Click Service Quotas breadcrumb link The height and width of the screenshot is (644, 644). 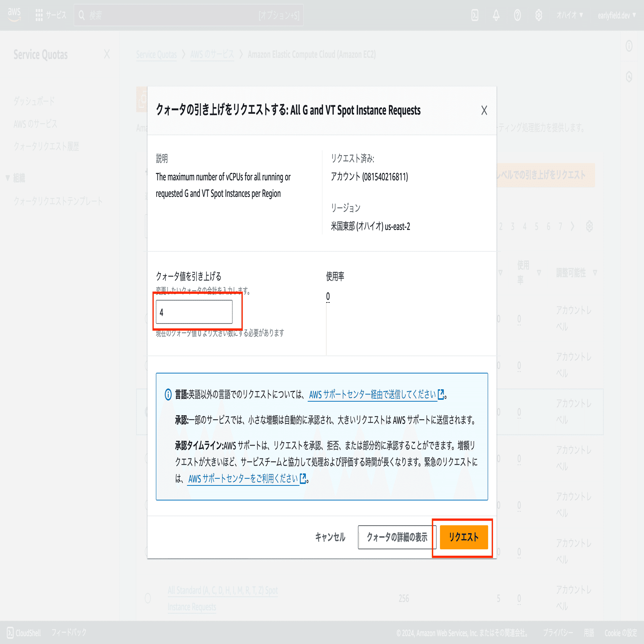[156, 55]
